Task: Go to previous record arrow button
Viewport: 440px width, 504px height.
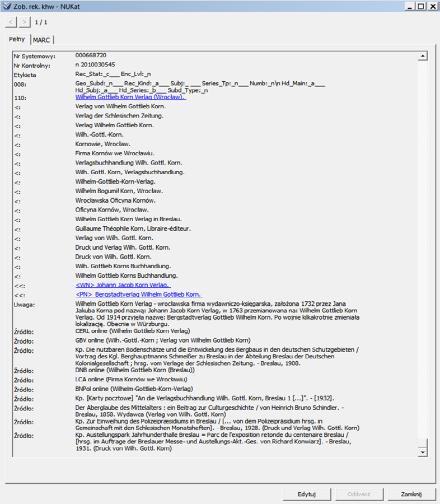Action: click(x=11, y=22)
